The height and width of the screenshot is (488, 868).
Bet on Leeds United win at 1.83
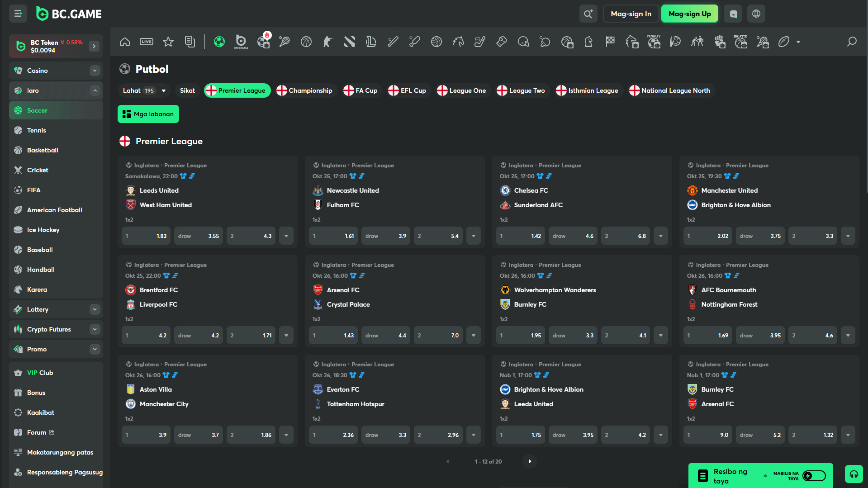[x=146, y=236]
